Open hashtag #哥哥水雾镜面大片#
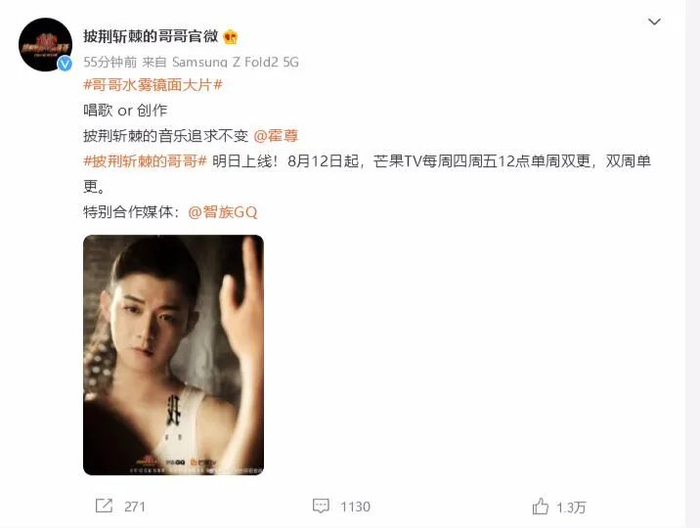 click(153, 84)
